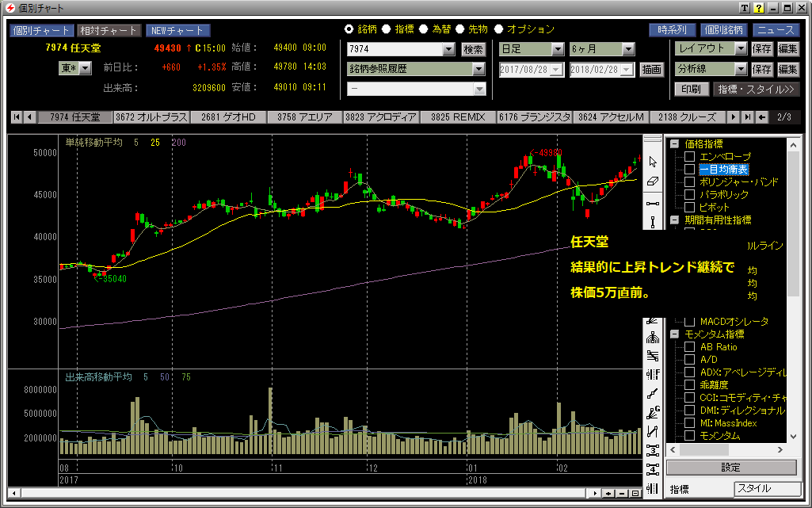Open the 分析線 dropdown
The height and width of the screenshot is (508, 812).
(741, 69)
